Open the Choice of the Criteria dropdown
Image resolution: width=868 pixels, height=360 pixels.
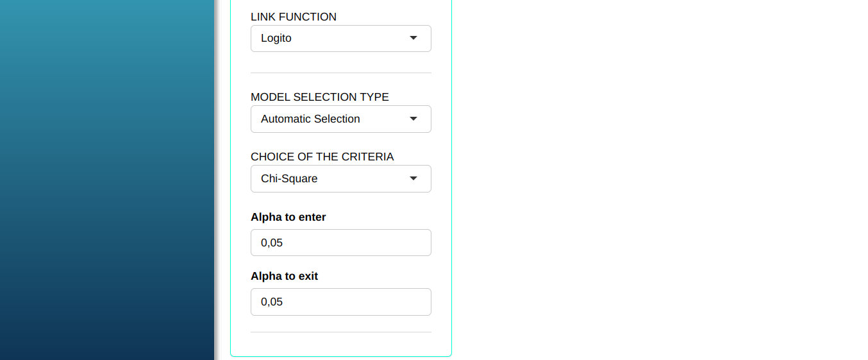click(x=340, y=179)
